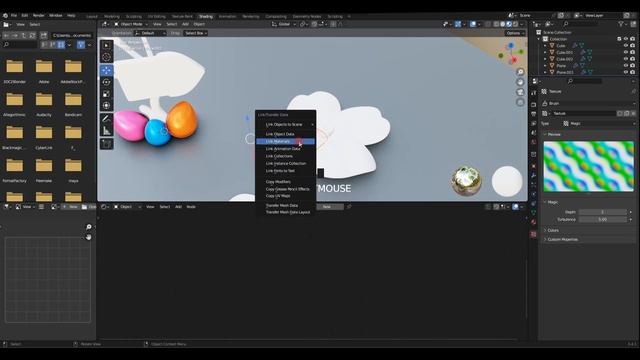Adjust the Turbulence value slider

click(x=603, y=219)
